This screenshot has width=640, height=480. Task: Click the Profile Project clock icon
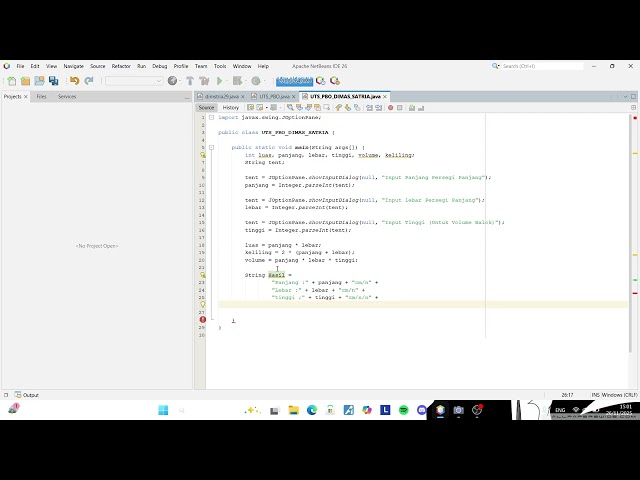[256, 81]
